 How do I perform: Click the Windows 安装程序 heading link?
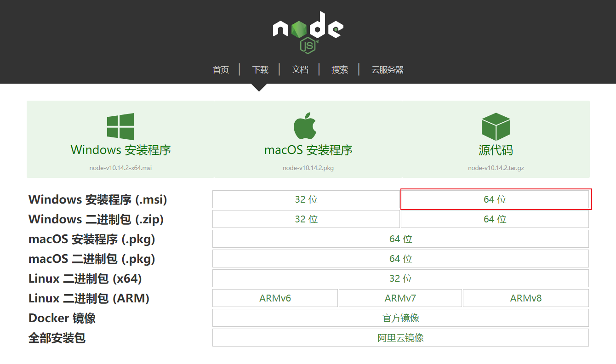(x=121, y=150)
